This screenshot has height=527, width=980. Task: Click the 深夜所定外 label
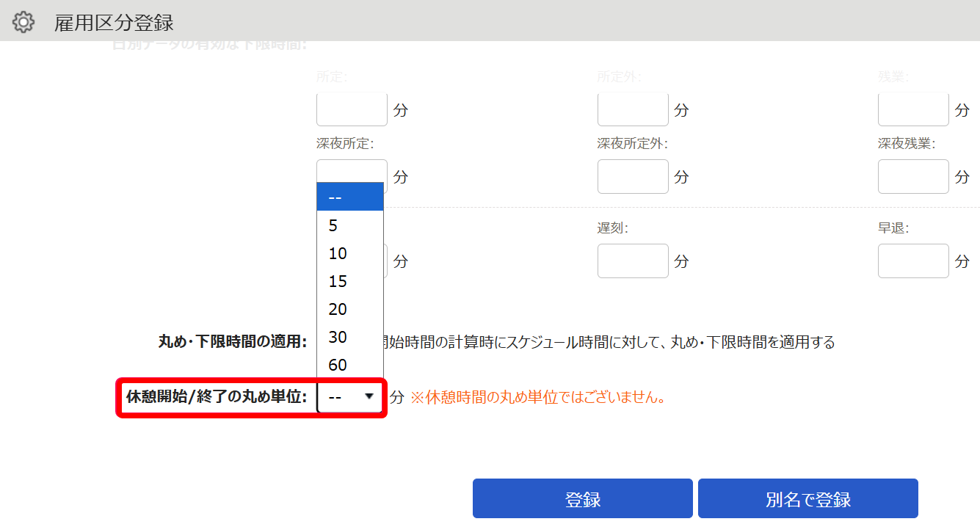(632, 144)
